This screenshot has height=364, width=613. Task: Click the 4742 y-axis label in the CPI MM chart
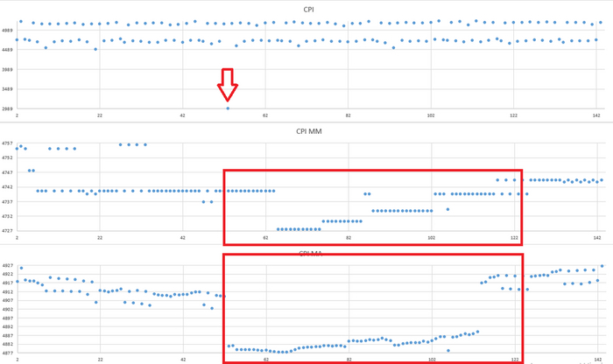tap(7, 187)
